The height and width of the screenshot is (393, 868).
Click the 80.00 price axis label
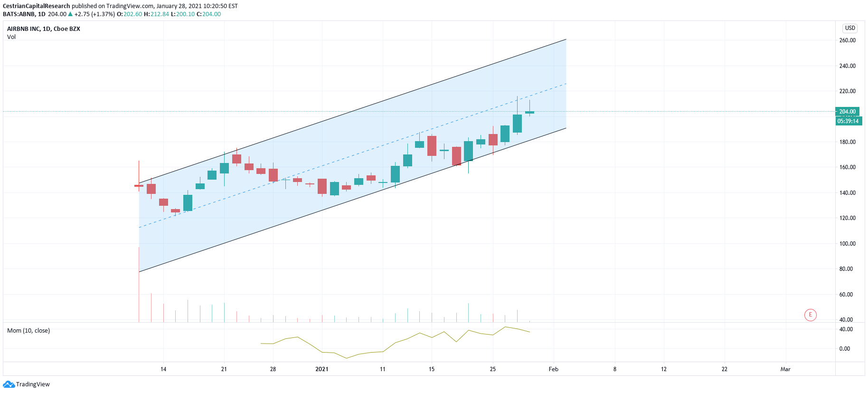pyautogui.click(x=846, y=269)
